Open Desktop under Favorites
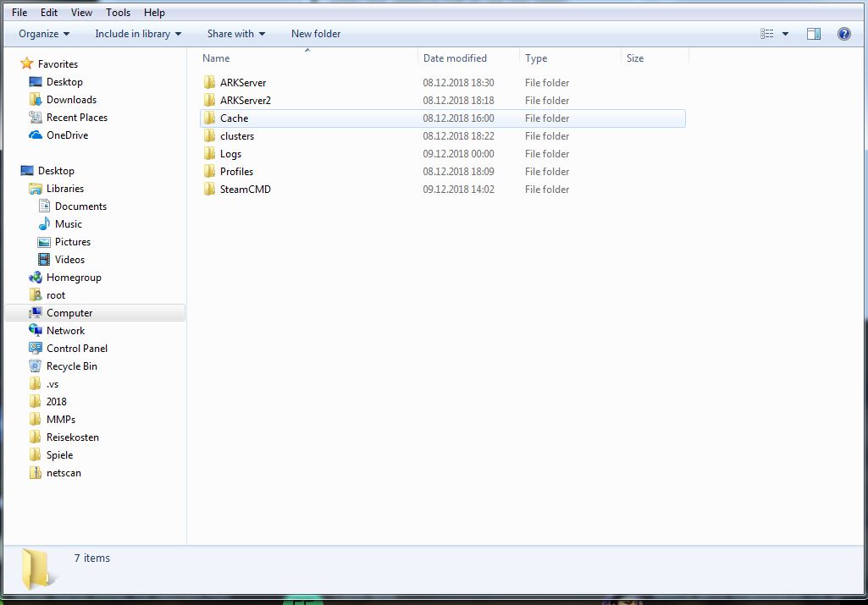Image resolution: width=868 pixels, height=605 pixels. point(64,82)
